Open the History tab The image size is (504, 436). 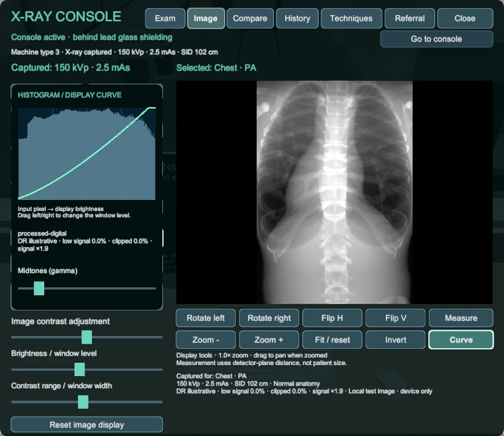[297, 18]
